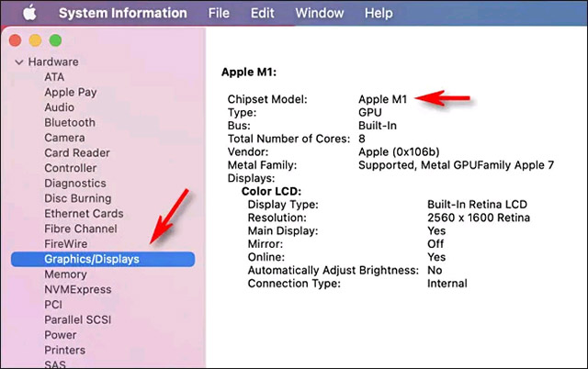Image resolution: width=588 pixels, height=369 pixels.
Task: Click the 'Type:' label
Action: tap(242, 112)
